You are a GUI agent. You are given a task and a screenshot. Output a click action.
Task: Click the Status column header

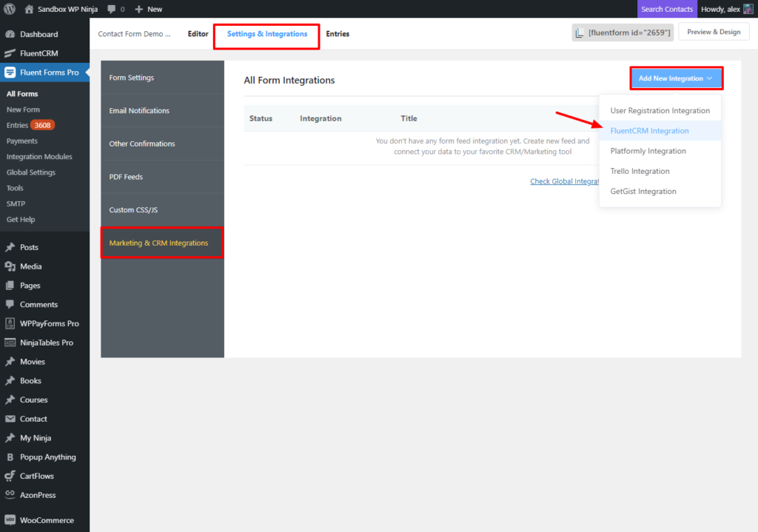(x=261, y=118)
